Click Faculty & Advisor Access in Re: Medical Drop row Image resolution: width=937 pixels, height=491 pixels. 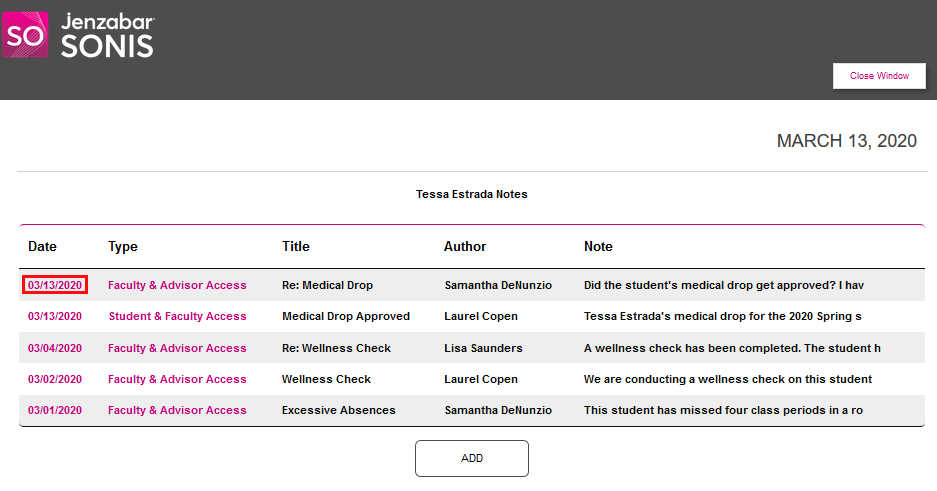(177, 285)
